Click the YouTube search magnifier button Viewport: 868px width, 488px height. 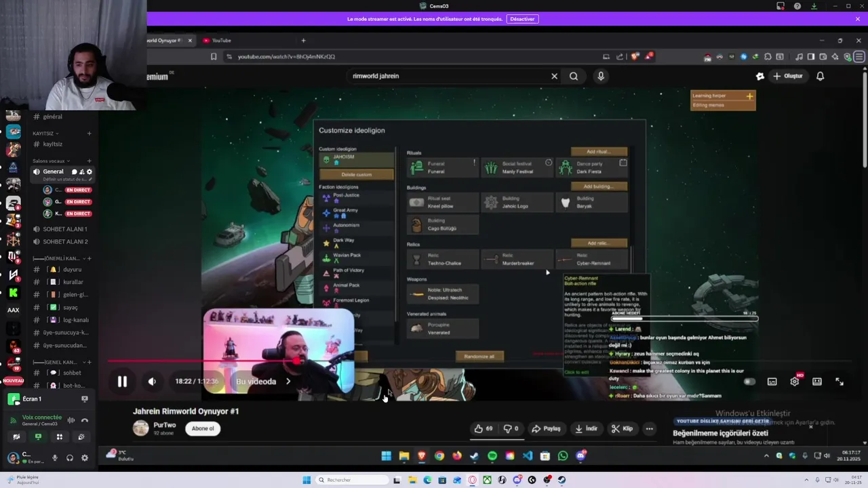click(574, 76)
